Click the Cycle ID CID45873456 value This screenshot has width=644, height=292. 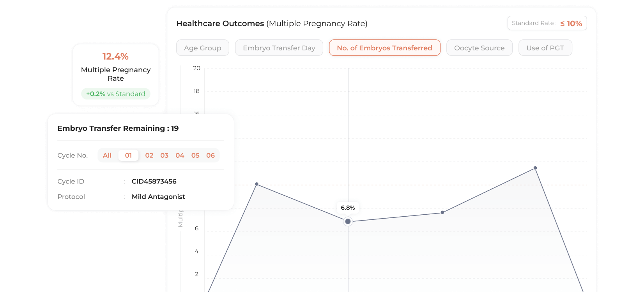pyautogui.click(x=154, y=182)
